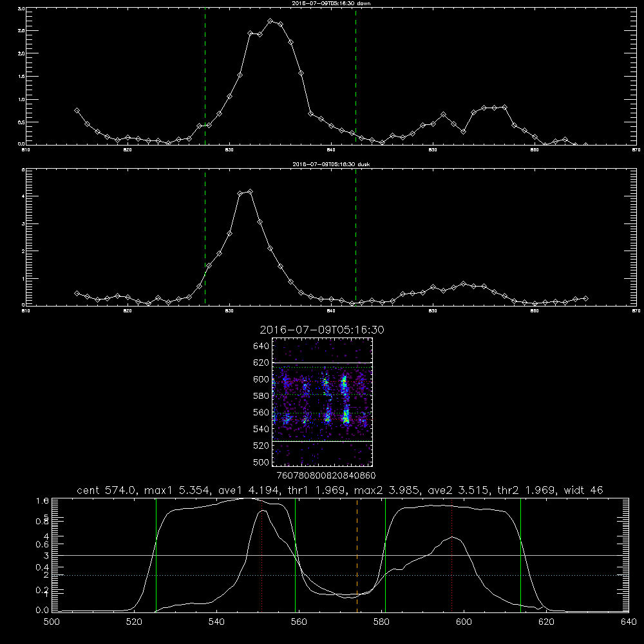Click the x-axis label 620 in the bottom plot
The height and width of the screenshot is (644, 644).
click(546, 622)
